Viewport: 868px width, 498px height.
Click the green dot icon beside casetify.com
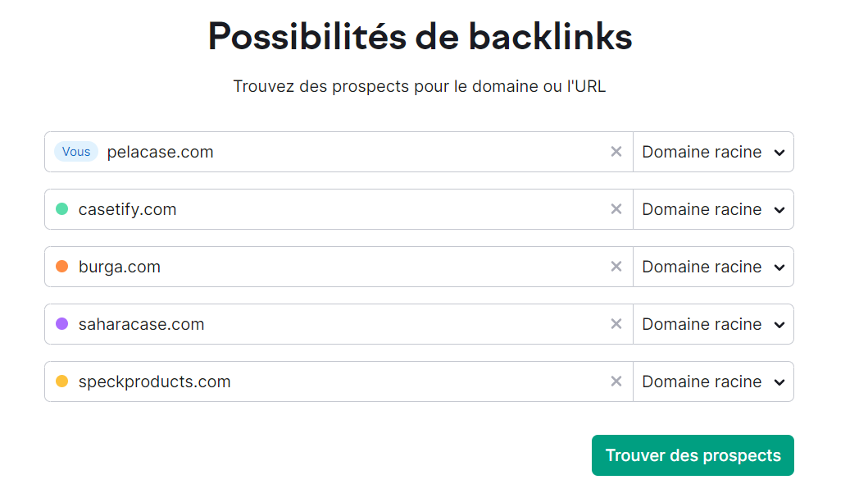click(63, 209)
